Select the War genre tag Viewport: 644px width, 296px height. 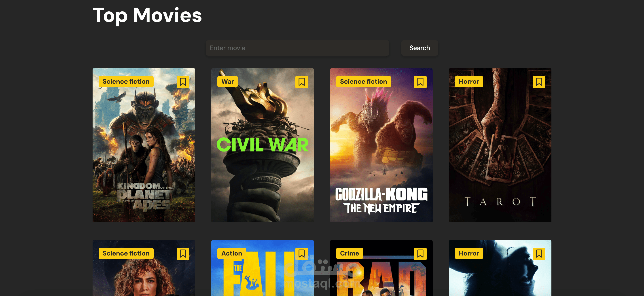coord(227,82)
